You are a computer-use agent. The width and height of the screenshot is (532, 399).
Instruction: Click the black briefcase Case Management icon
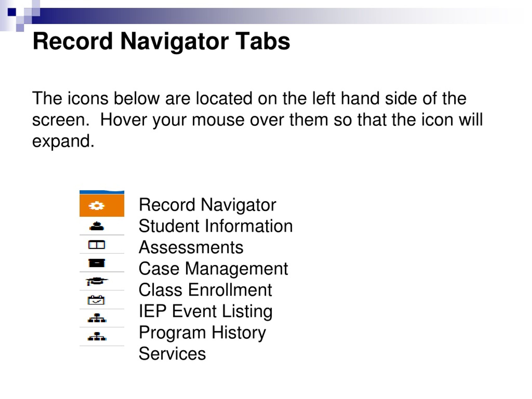(x=97, y=263)
